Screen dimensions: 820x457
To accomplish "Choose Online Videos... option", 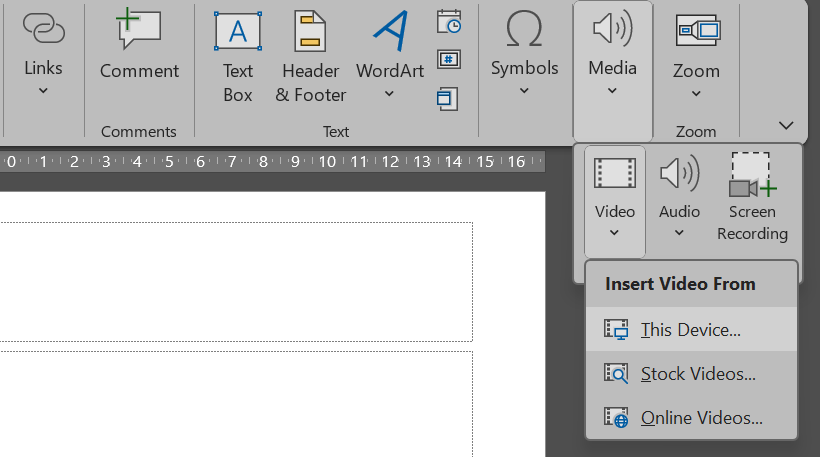I will coord(691,417).
